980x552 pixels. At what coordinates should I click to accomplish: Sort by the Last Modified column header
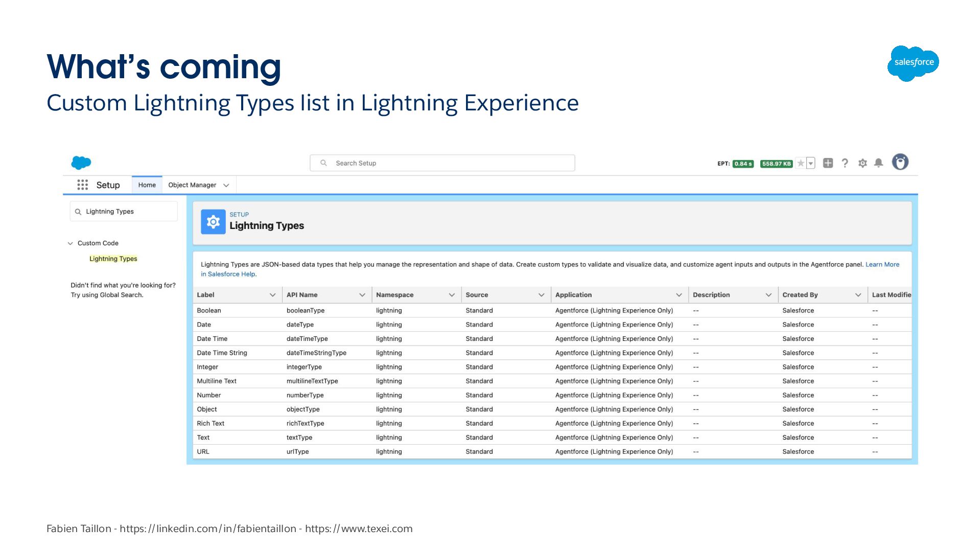[891, 295]
